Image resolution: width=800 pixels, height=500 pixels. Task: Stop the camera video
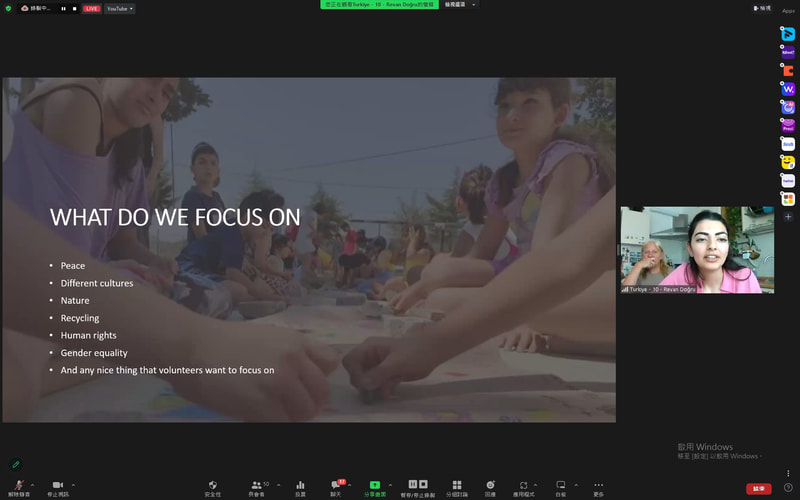[58, 487]
